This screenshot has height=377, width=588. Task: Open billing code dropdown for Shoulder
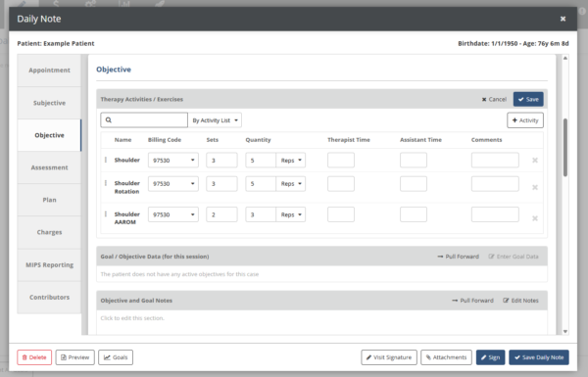(x=173, y=160)
